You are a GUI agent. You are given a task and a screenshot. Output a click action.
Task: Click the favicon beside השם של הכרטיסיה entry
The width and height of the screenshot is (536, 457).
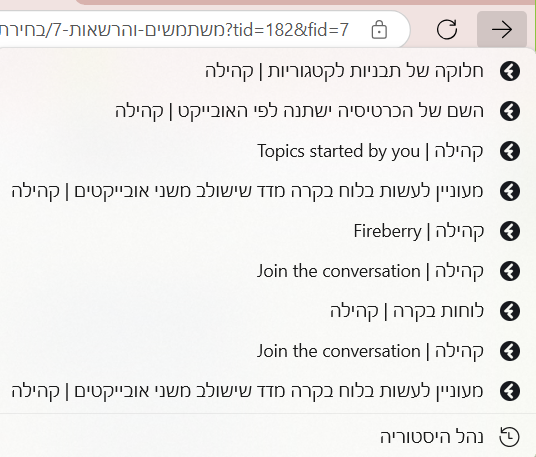tap(510, 111)
